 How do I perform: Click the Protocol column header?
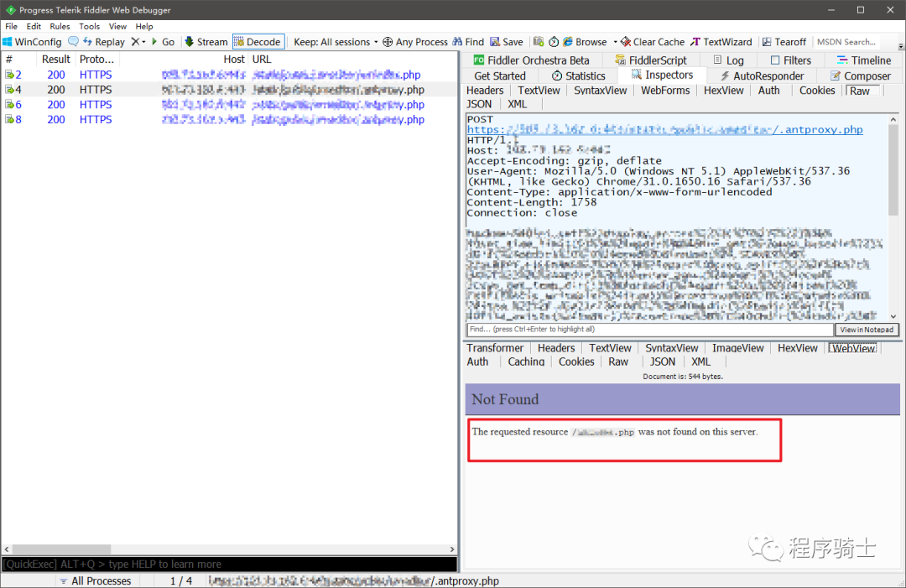(x=96, y=59)
